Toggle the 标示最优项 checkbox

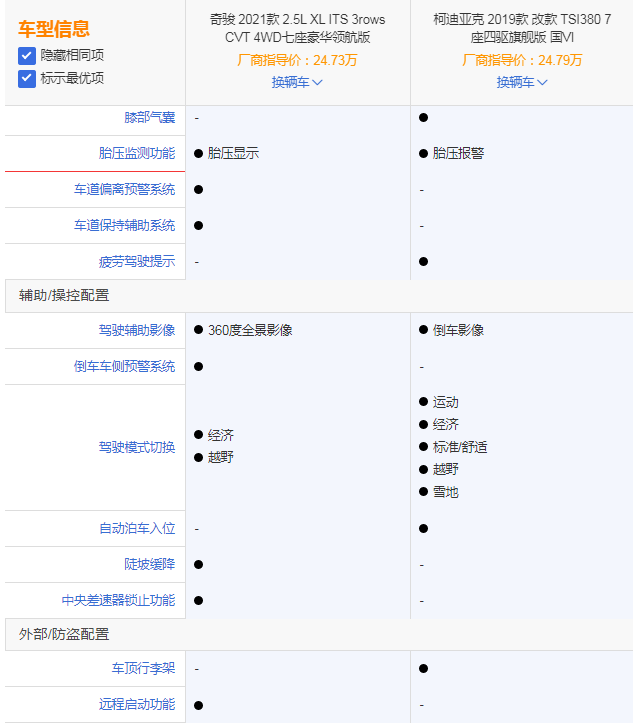[27, 78]
